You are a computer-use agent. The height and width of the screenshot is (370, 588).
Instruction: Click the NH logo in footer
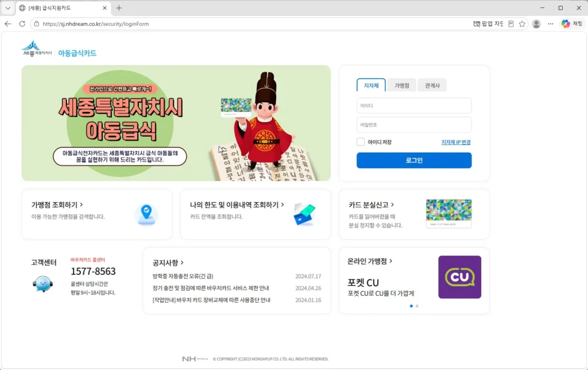point(195,359)
